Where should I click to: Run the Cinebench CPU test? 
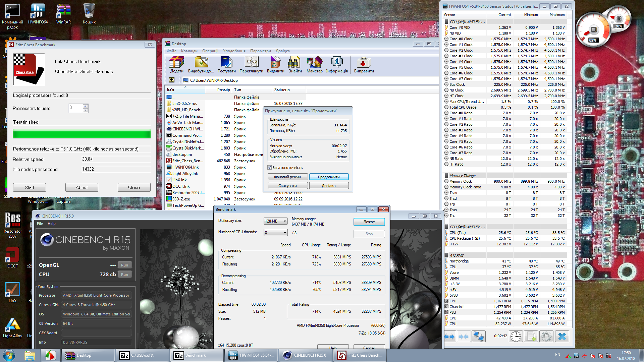[124, 275]
